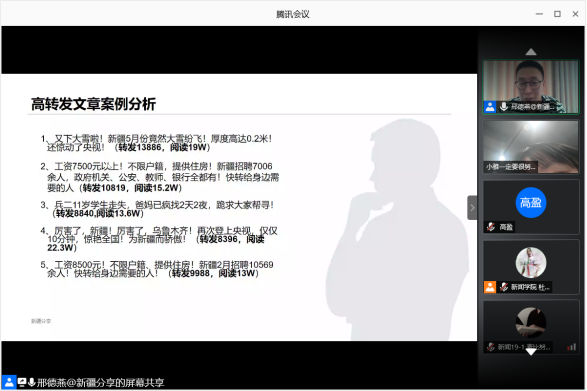Click muted microphone icon beside 高盈

point(491,227)
